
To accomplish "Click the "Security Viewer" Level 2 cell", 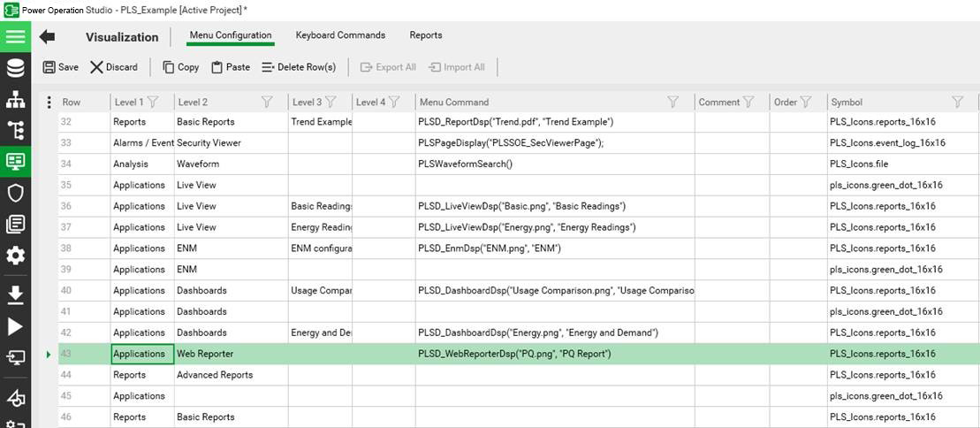I will click(x=232, y=142).
